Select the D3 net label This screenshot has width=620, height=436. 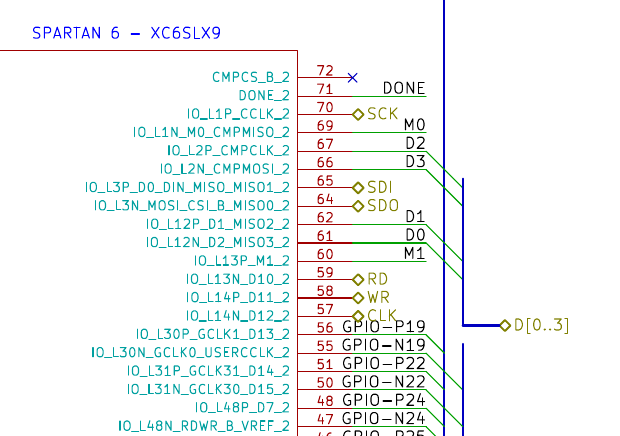pyautogui.click(x=416, y=161)
